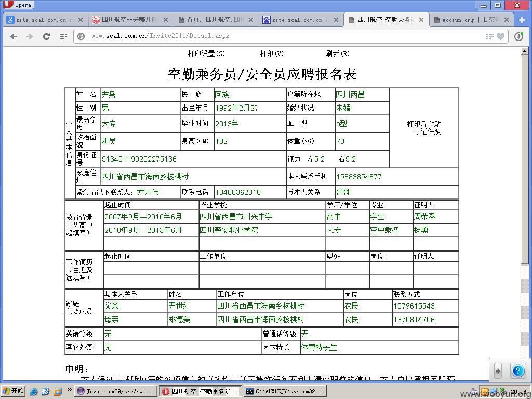Switch to second site:scal.com.cn tab
532x399 pixels.
click(x=301, y=20)
